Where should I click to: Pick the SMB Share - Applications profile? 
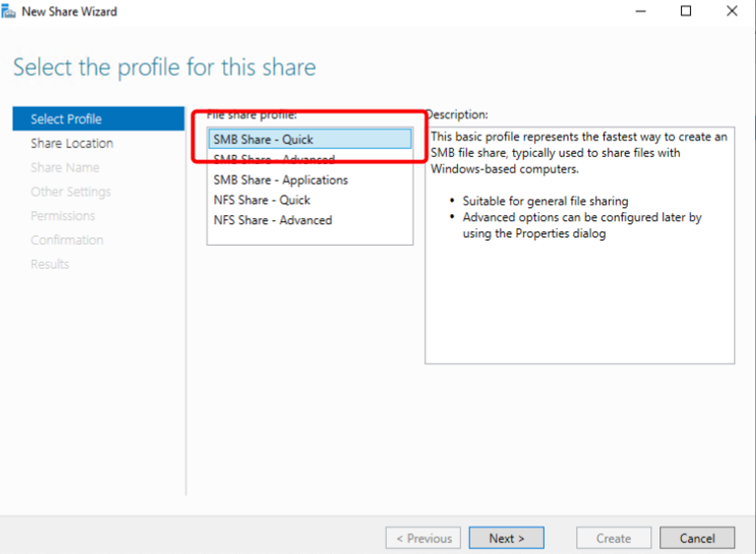tap(280, 181)
